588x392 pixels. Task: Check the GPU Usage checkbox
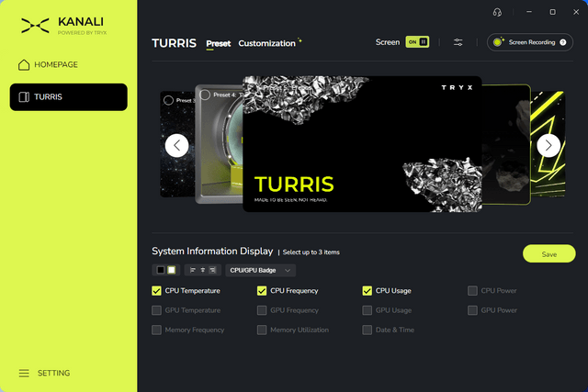[367, 310]
